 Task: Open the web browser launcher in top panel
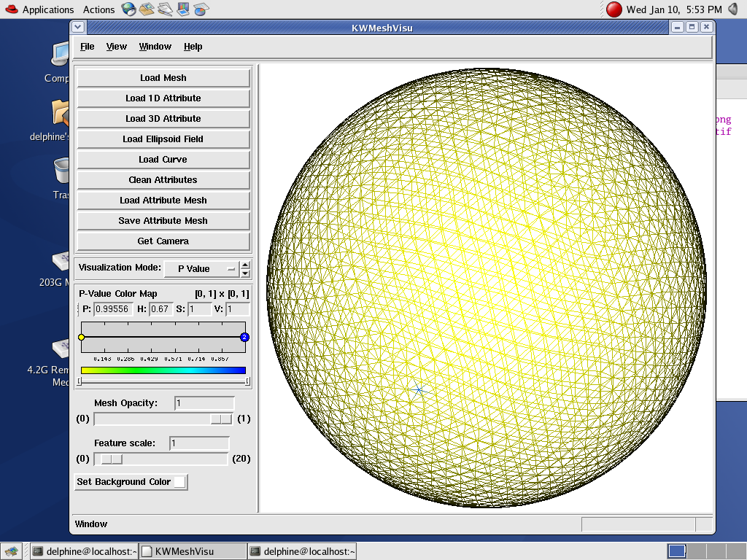pos(128,9)
